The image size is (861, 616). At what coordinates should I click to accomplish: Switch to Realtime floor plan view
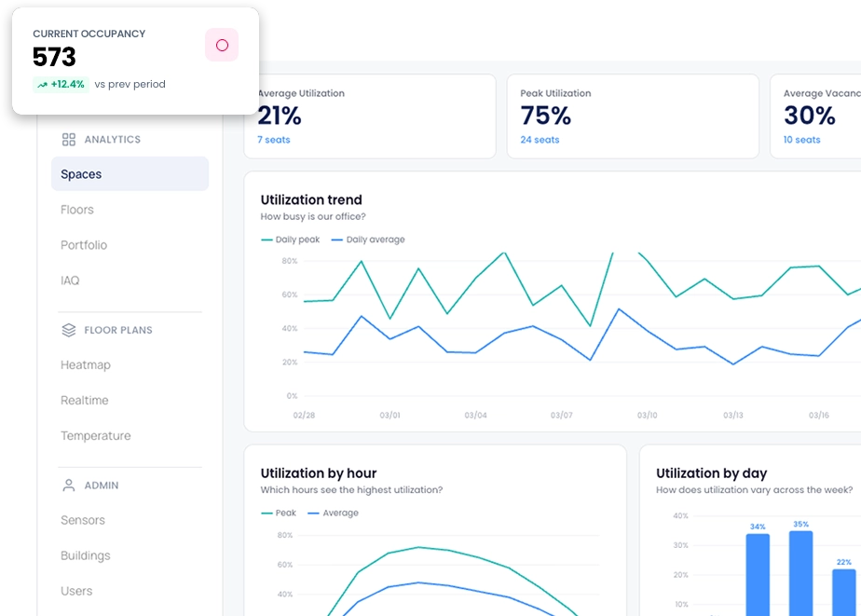click(x=85, y=401)
